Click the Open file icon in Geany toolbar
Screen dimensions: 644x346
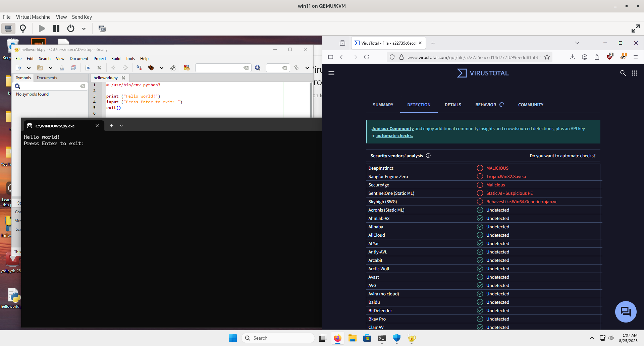(40, 68)
